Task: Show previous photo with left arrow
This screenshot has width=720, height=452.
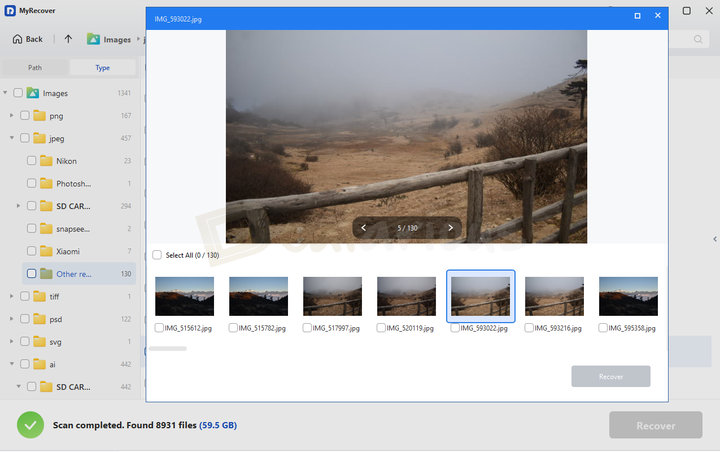Action: coord(363,228)
